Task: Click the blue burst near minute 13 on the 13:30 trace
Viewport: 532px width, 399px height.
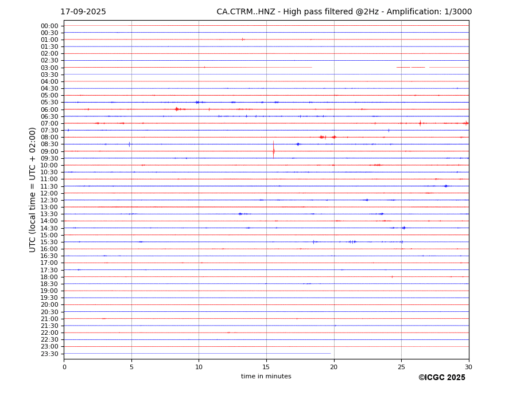Action: (241, 214)
